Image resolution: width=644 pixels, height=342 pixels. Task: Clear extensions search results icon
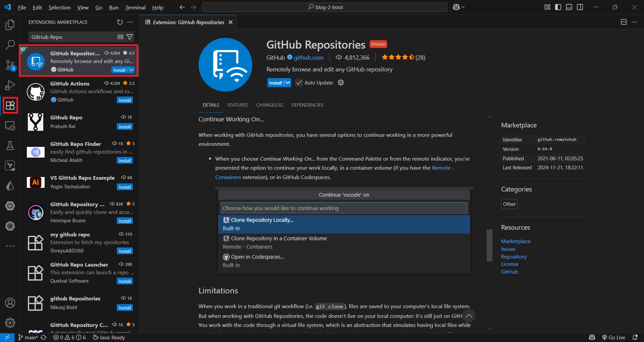(x=120, y=37)
